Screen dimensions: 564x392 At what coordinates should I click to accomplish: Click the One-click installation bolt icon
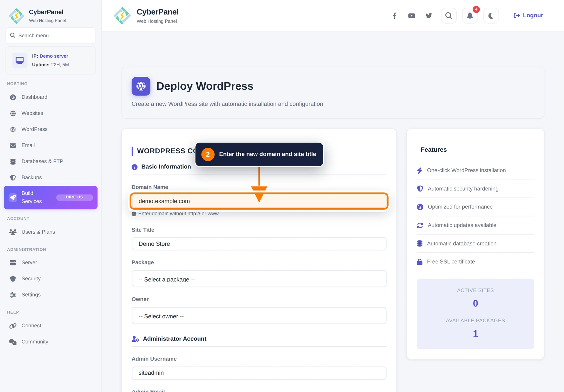click(x=419, y=170)
